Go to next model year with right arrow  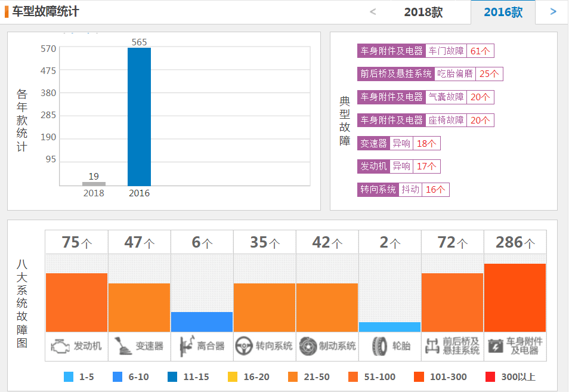(x=553, y=11)
